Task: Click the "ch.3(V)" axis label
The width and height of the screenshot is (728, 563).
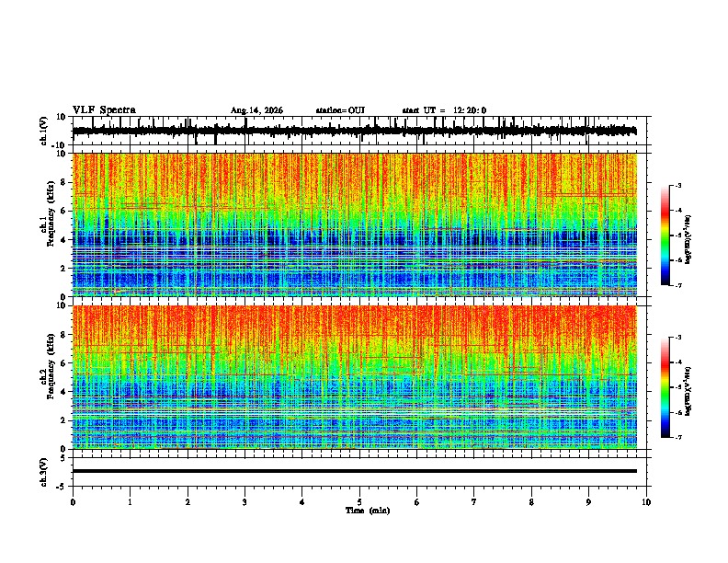Action: click(44, 472)
